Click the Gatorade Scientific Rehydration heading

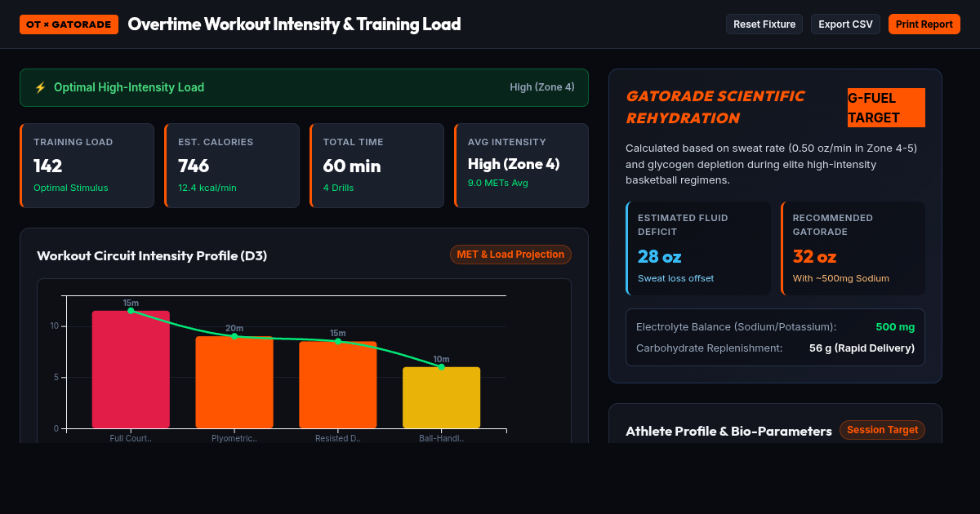click(x=715, y=107)
